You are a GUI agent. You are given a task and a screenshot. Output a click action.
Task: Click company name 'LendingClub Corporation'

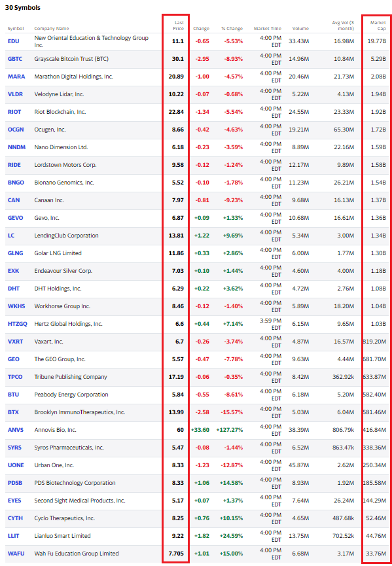tap(66, 236)
